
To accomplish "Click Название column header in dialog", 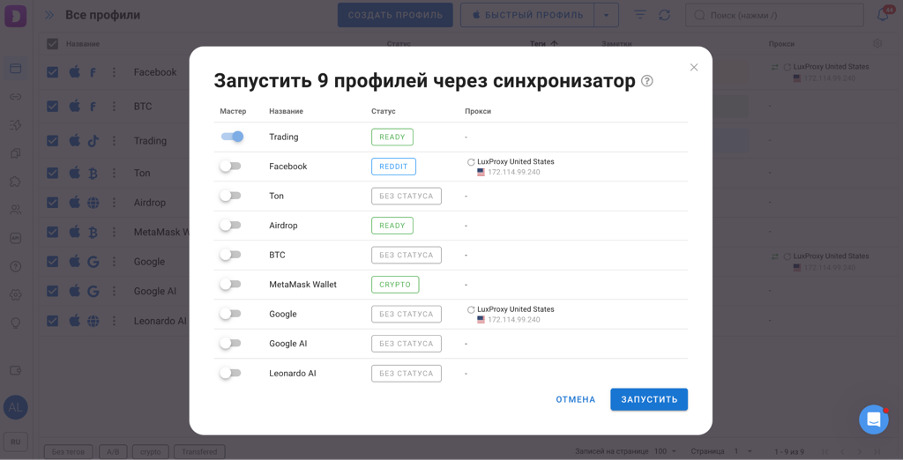I will click(286, 111).
